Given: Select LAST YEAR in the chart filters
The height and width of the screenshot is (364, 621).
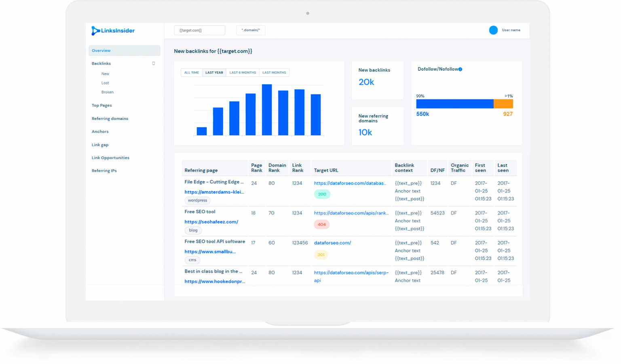Looking at the screenshot, I should click(x=214, y=72).
